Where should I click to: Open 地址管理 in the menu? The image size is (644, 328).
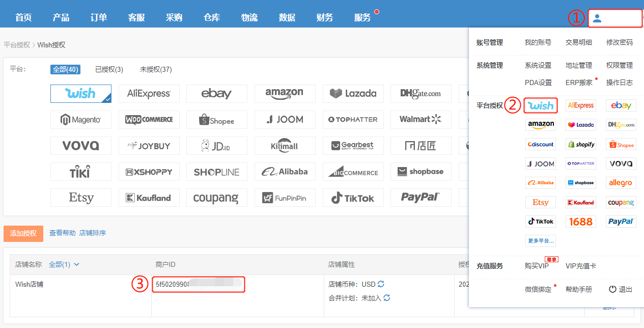pyautogui.click(x=579, y=65)
